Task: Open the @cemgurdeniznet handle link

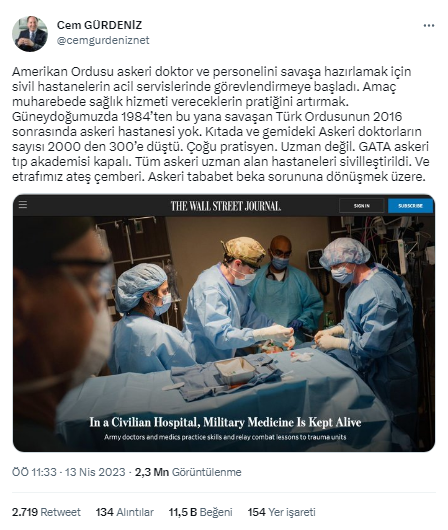Action: (x=103, y=40)
